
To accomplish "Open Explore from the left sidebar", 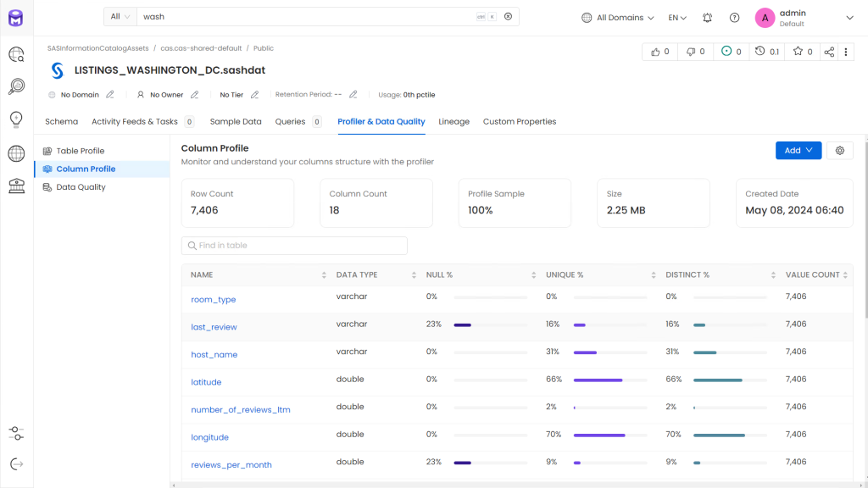I will 16,55.
